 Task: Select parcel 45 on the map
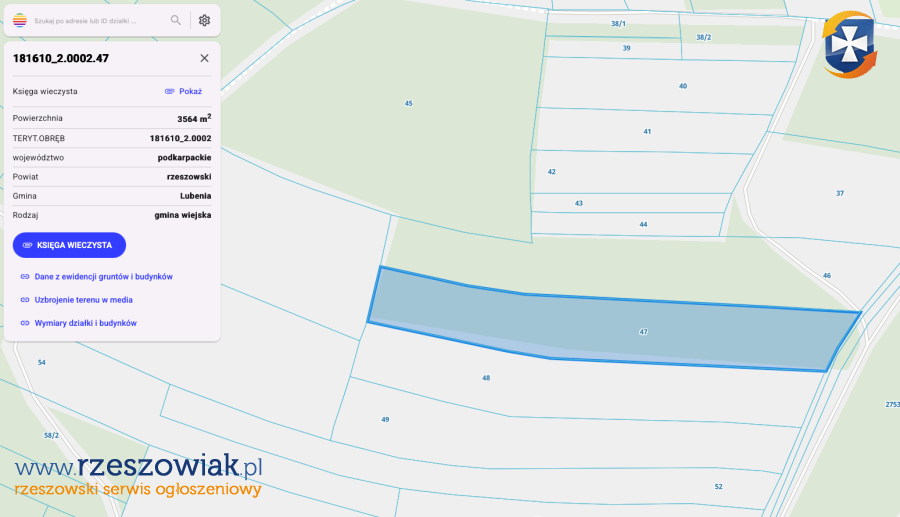(x=408, y=104)
